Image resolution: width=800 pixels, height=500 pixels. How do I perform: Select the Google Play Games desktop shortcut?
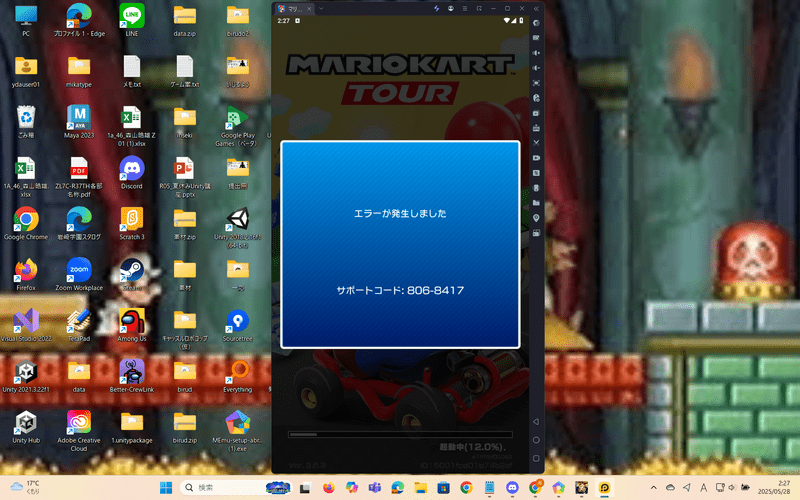coord(238,127)
